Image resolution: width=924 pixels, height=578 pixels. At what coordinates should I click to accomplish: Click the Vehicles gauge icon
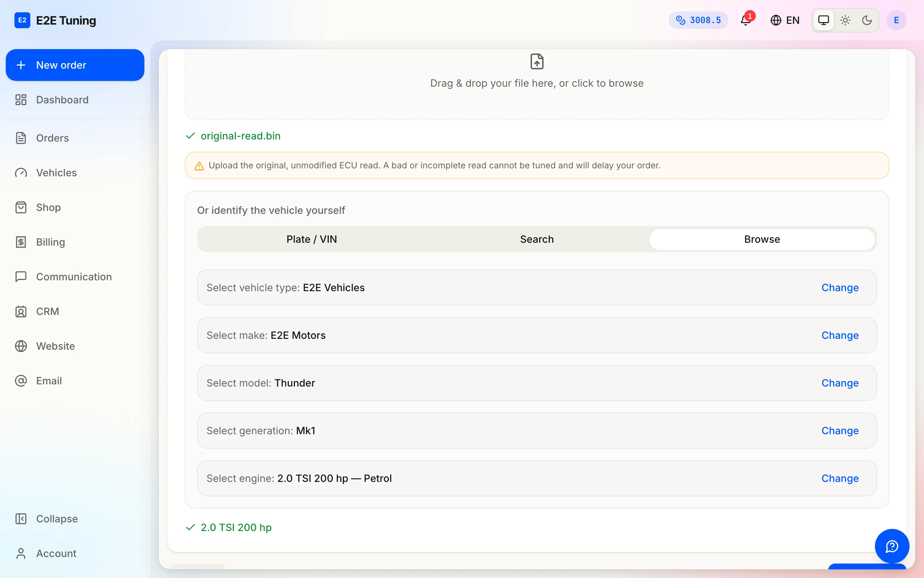coord(21,173)
